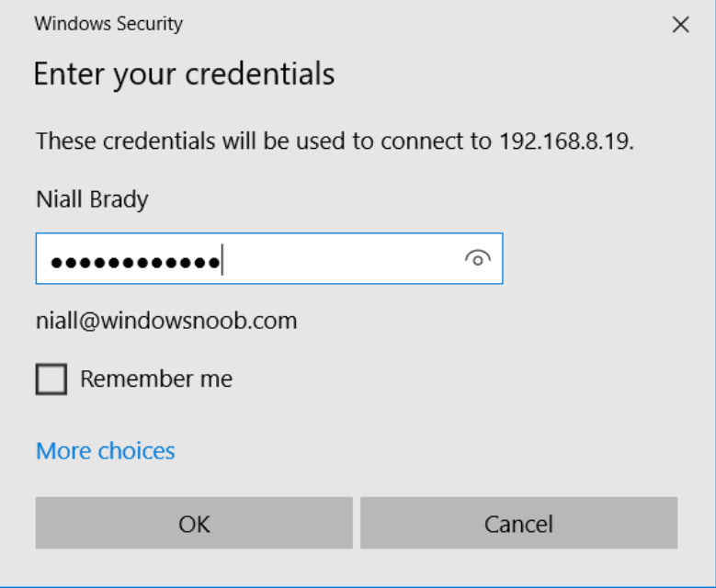Click the blank area below the OK button
This screenshot has height=588, width=716.
pos(194,567)
